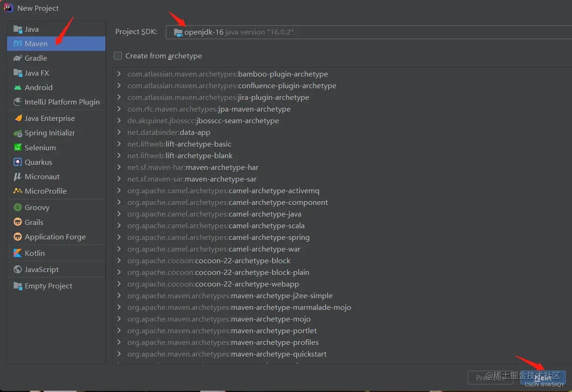572x392 pixels.
Task: Choose Kotlin project type label
Action: (35, 253)
